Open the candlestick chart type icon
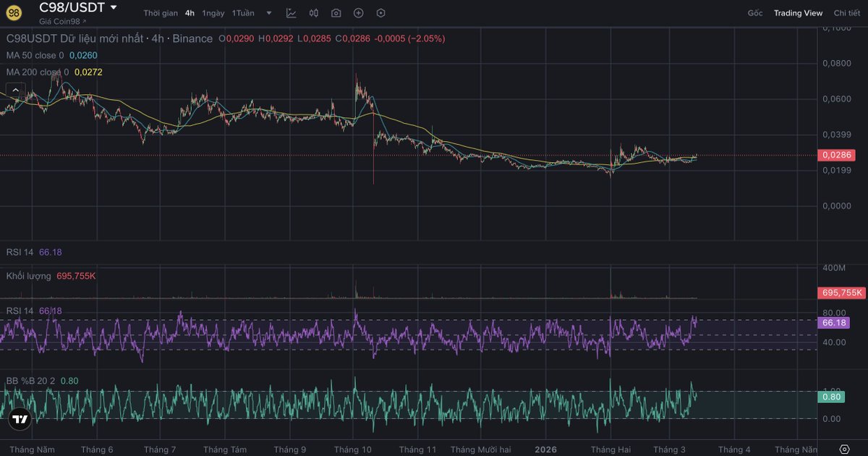 [313, 13]
